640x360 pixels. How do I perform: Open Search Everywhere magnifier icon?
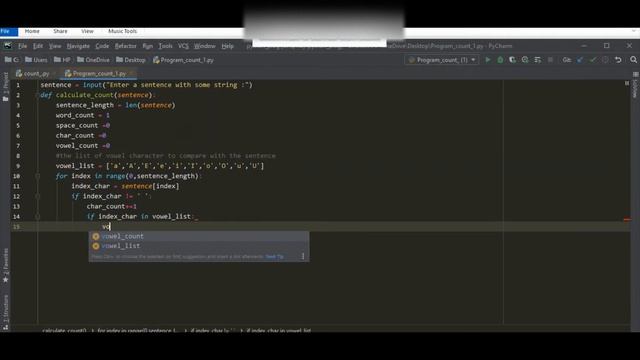tap(633, 60)
